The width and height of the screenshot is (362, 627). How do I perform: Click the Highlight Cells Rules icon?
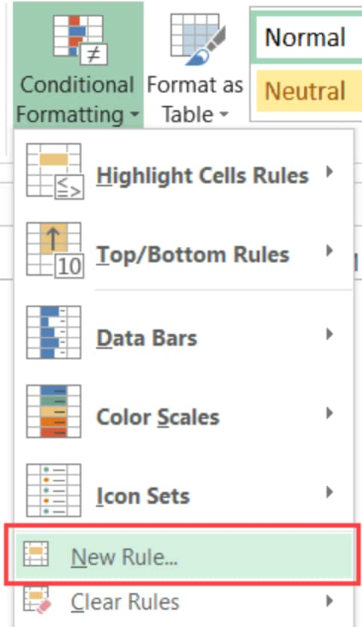55,172
